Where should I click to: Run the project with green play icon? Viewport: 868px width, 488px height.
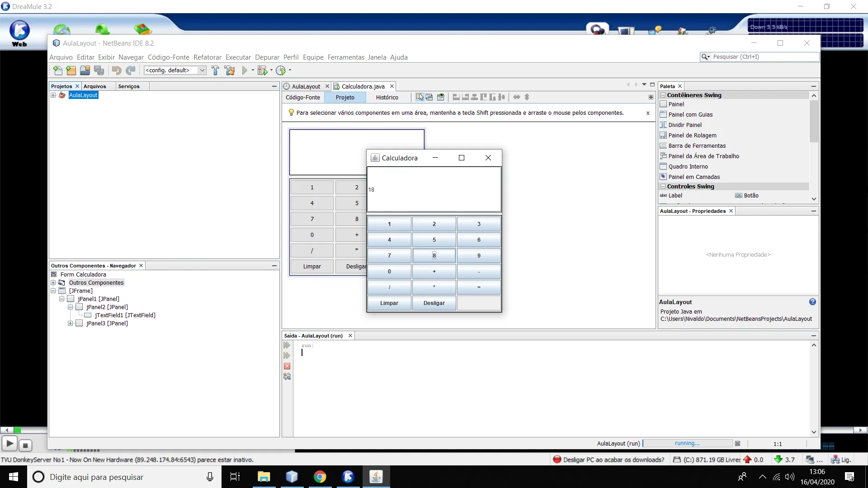coord(245,70)
